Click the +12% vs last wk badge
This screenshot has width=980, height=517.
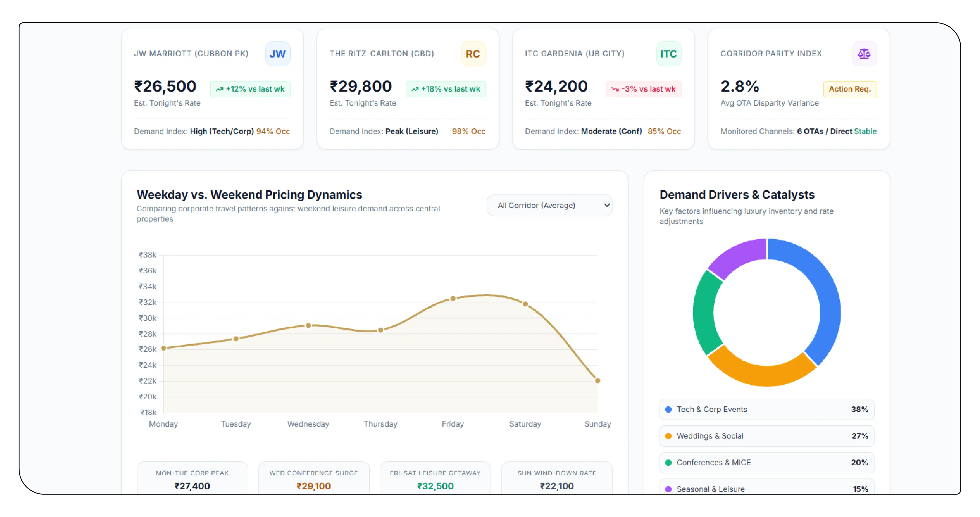[250, 89]
